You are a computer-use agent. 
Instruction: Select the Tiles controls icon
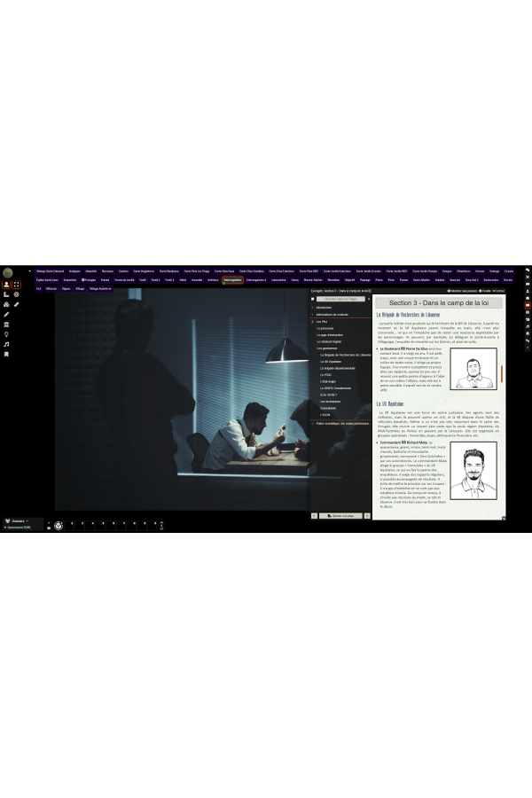click(6, 304)
